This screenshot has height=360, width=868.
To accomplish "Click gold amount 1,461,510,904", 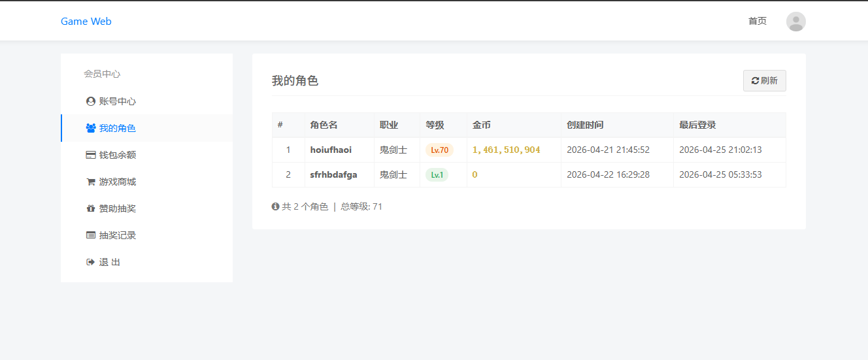I will pos(507,150).
